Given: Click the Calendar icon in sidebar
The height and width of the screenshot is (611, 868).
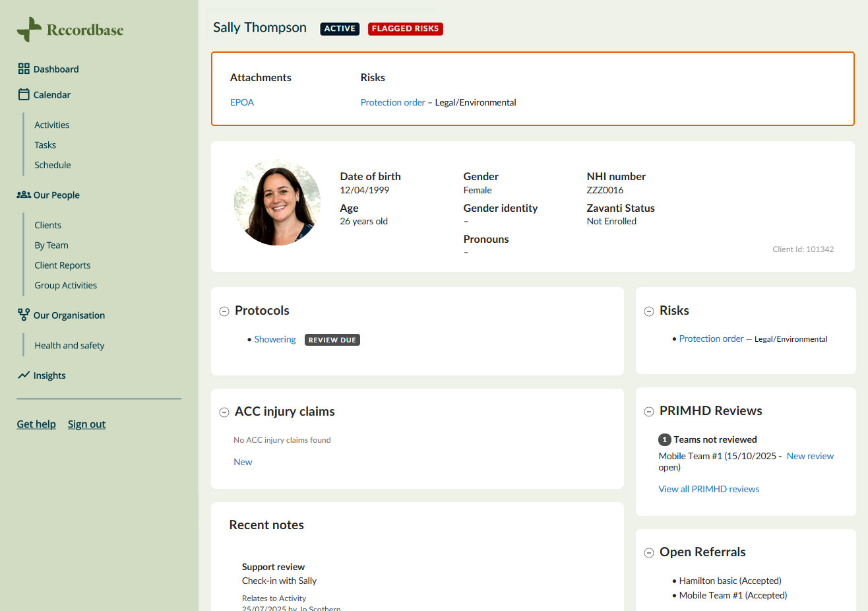Looking at the screenshot, I should pos(24,94).
